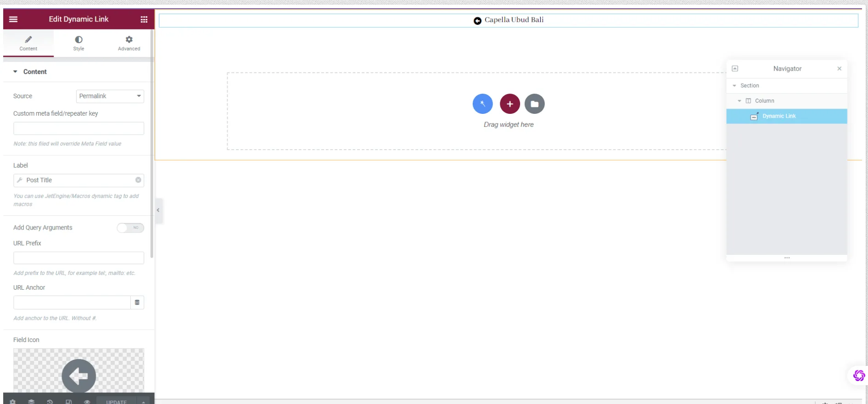Open the widgets grid panel
The image size is (868, 404).
coord(144,19)
